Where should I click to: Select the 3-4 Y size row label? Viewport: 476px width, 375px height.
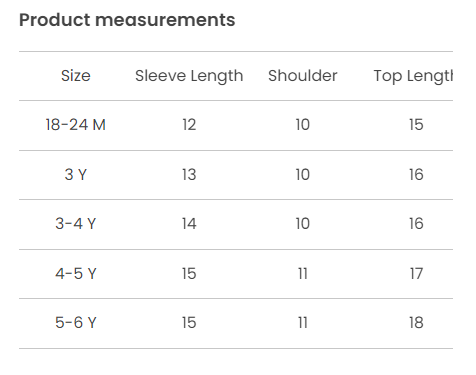click(x=76, y=224)
